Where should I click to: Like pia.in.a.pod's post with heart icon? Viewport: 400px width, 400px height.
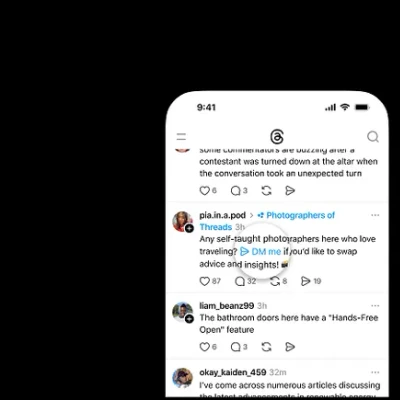tap(204, 281)
